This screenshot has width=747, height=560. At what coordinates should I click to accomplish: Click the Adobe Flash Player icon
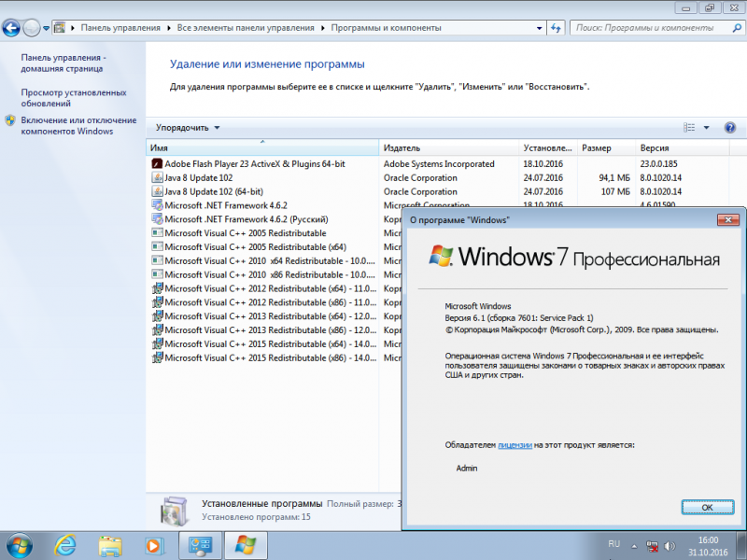pos(157,164)
